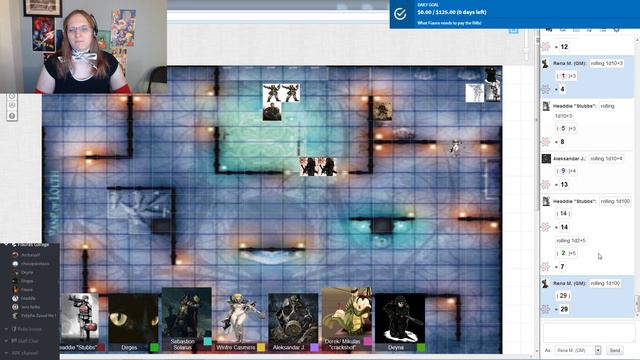Image resolution: width=640 pixels, height=360 pixels.
Task: Click the 3D dice icon beside result 7
Action: 546,267
